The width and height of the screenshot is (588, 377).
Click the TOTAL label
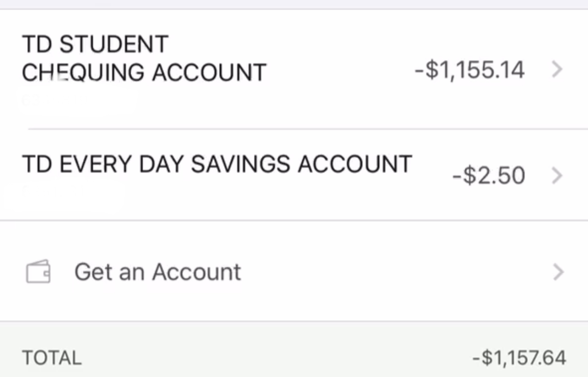coord(52,358)
